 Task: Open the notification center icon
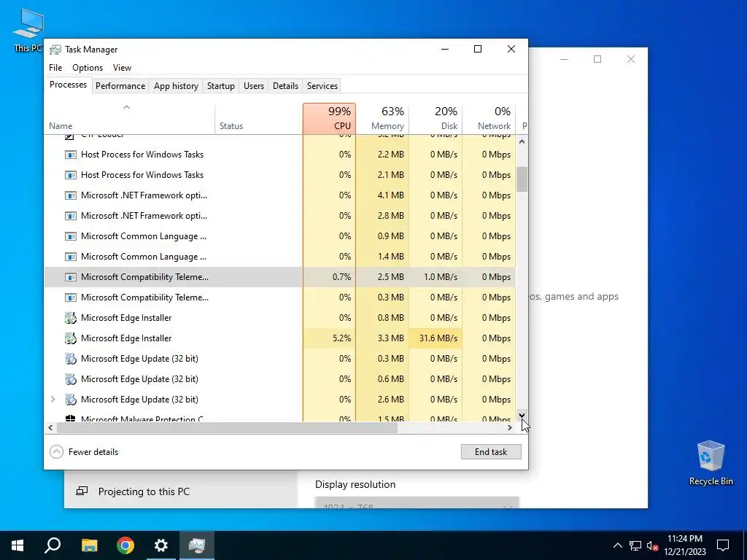[x=723, y=545]
